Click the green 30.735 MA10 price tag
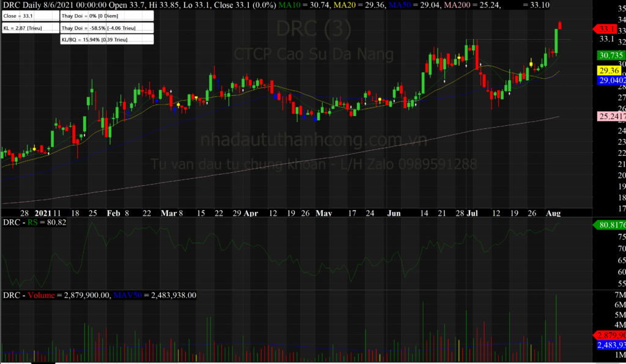Viewport: 626px width, 364px height. click(609, 55)
